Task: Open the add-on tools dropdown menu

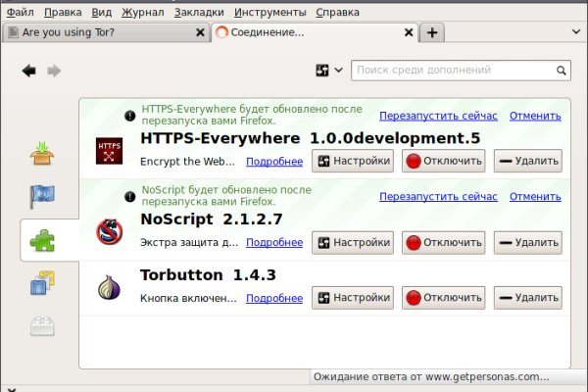Action: click(x=328, y=71)
